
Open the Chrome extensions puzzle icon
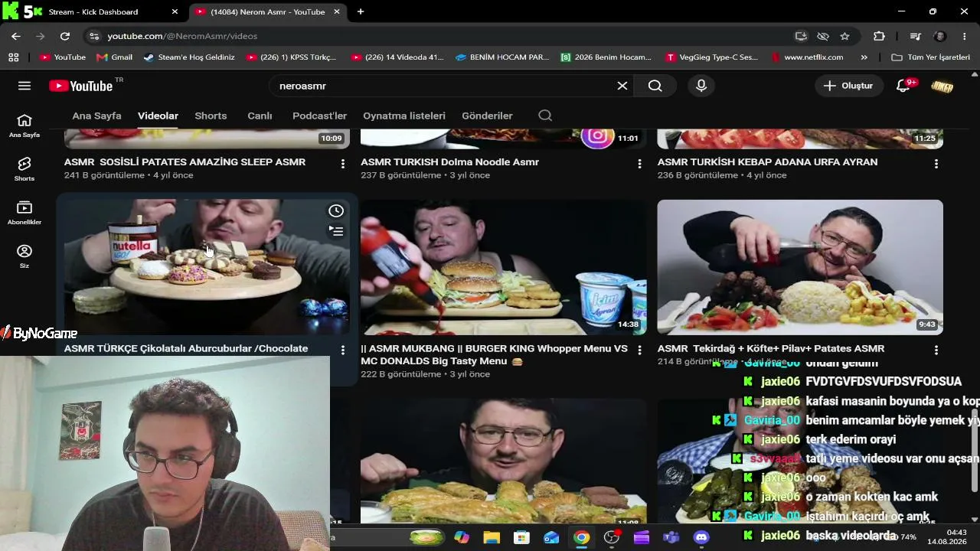pos(879,36)
